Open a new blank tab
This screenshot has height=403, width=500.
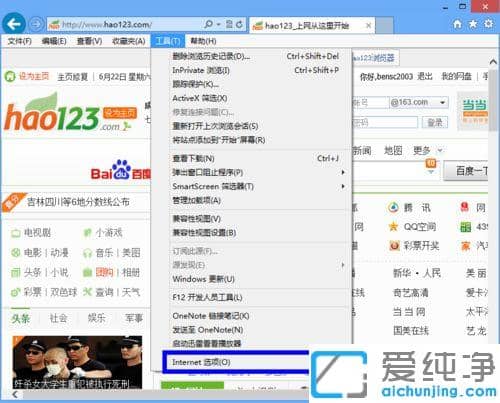coord(384,25)
